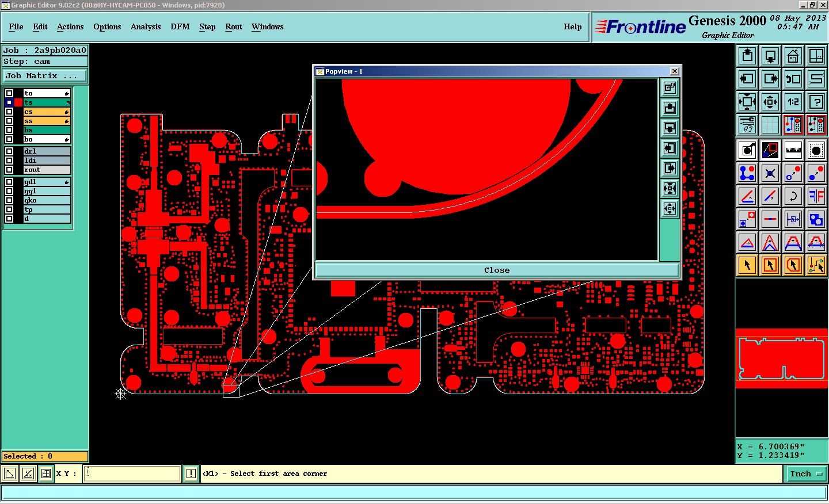Image resolution: width=829 pixels, height=504 pixels.
Task: Click in the X Y coordinate input field
Action: click(132, 474)
